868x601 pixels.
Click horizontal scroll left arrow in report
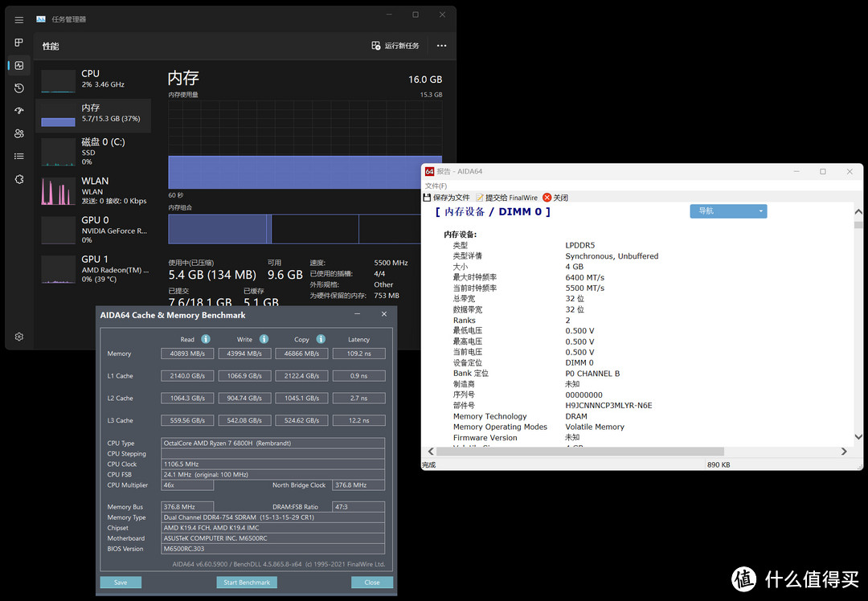coord(430,452)
